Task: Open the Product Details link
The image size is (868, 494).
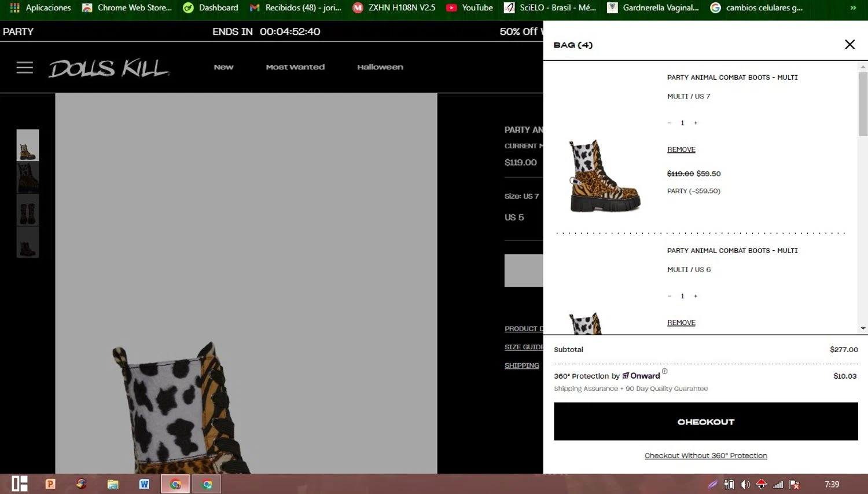Action: [x=524, y=328]
